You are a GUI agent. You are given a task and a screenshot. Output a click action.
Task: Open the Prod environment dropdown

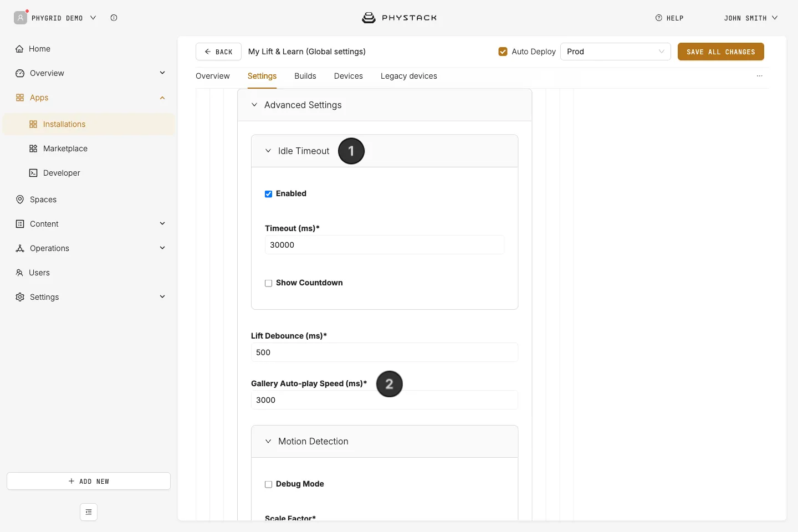(616, 52)
